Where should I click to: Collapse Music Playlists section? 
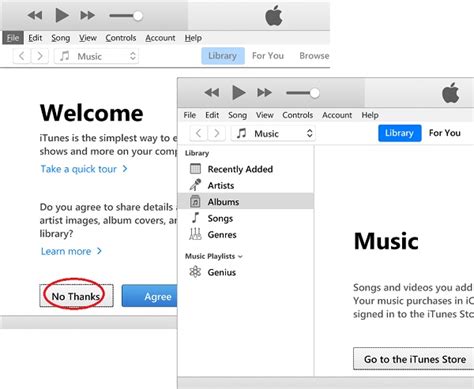[x=241, y=256]
